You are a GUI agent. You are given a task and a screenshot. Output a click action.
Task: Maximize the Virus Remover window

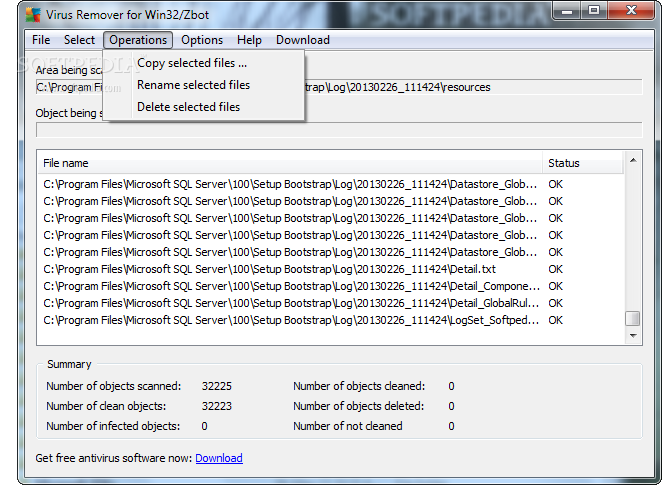point(594,10)
